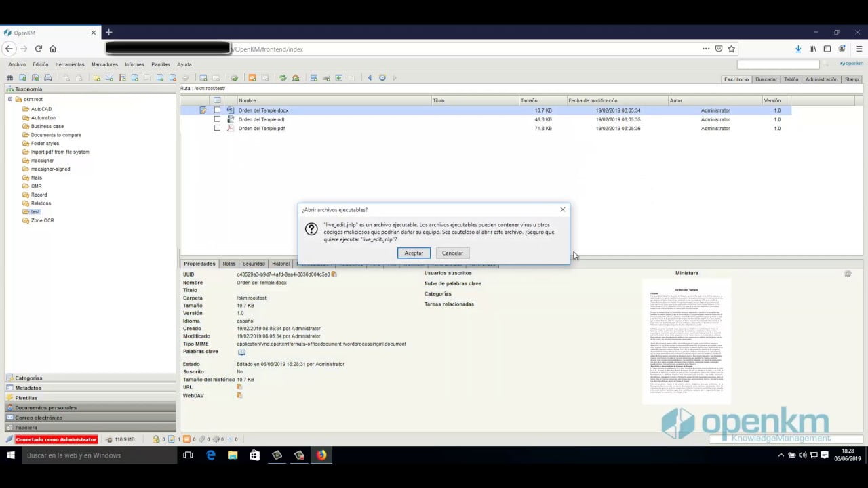Click the Word document icon of Orden del Temple.docx
The image size is (868, 488).
pos(230,110)
